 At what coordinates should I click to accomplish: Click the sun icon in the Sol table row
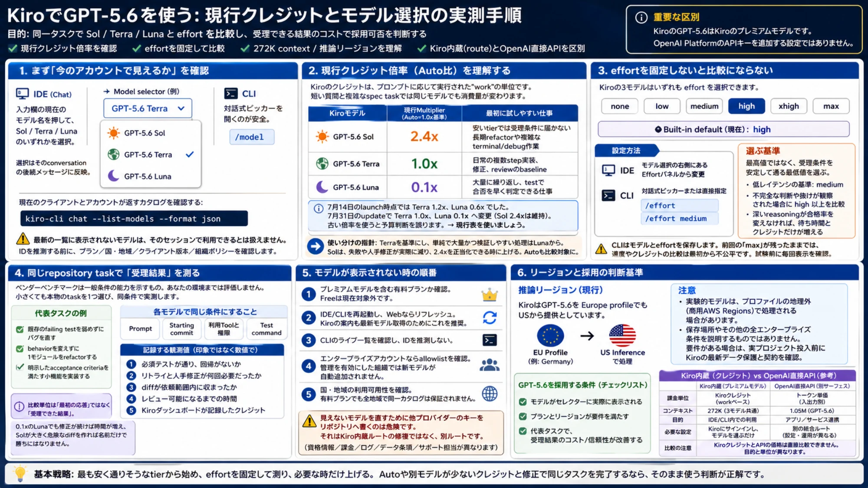pos(322,137)
